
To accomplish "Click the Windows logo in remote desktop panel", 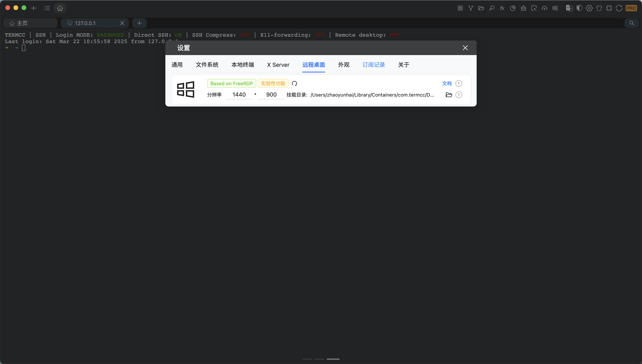I will [x=186, y=89].
